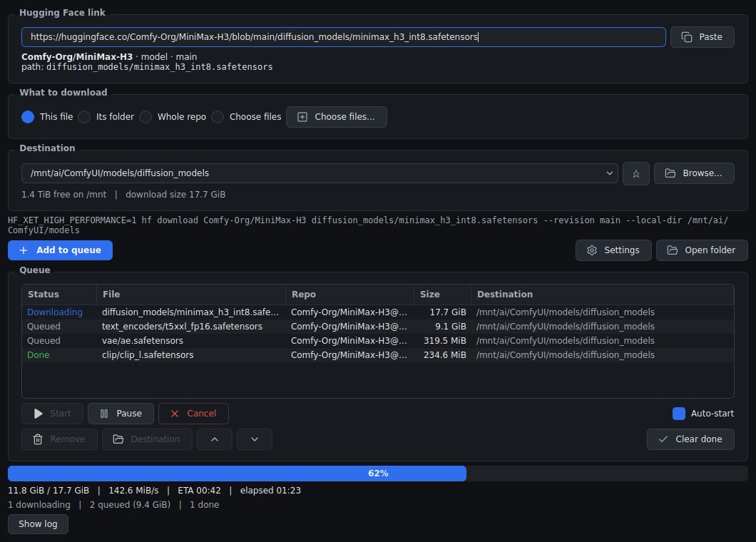The image size is (756, 542).
Task: Open the 'Choose files...' dialog button
Action: pos(336,117)
